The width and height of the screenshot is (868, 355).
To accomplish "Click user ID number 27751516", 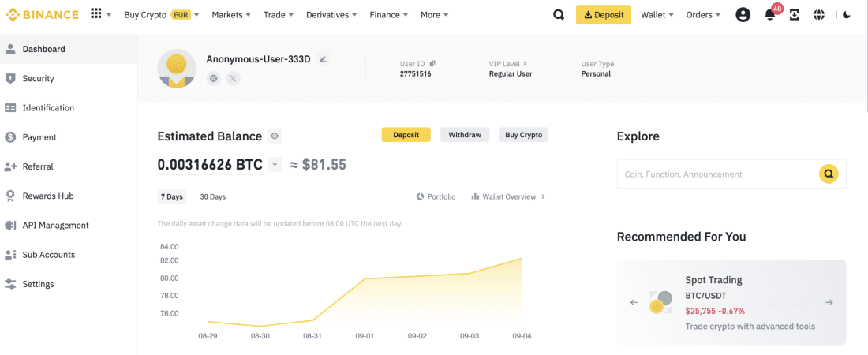I will pyautogui.click(x=415, y=73).
